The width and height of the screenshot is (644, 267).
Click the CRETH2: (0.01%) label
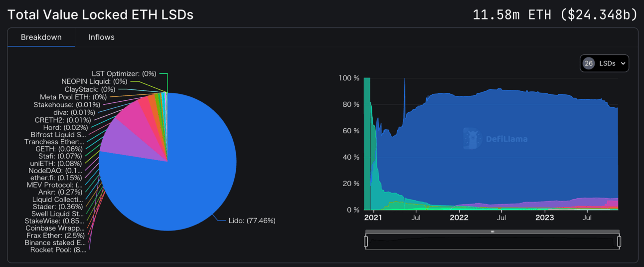point(63,120)
